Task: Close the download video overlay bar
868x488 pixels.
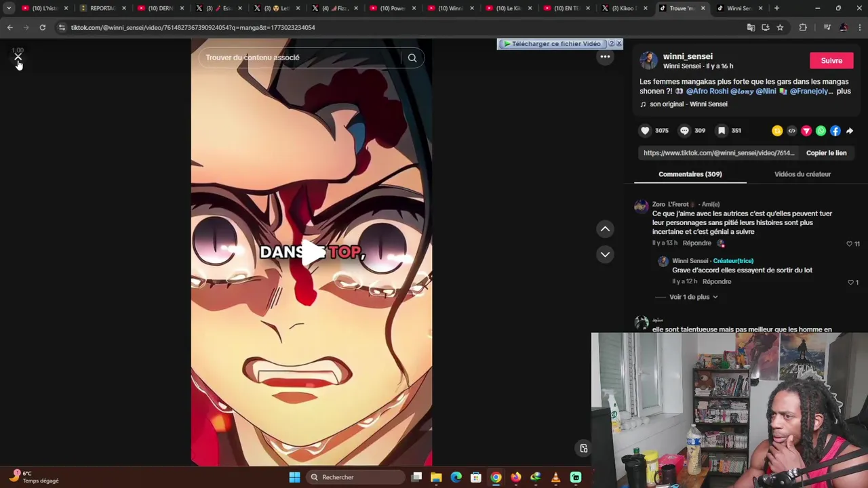Action: (618, 43)
